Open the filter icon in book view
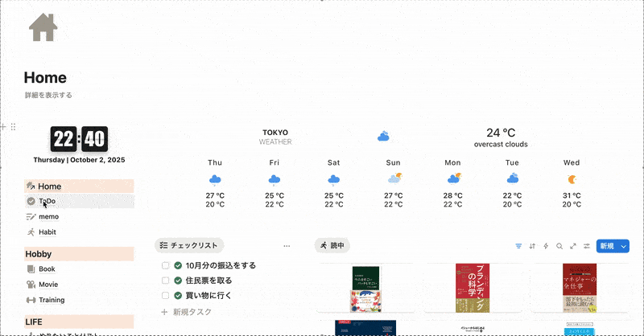The width and height of the screenshot is (644, 336). (x=518, y=246)
